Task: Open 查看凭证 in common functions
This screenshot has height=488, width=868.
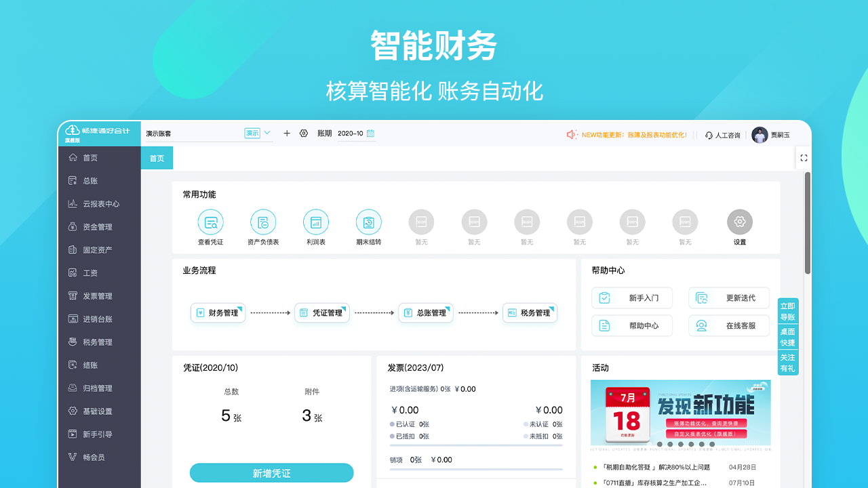Action: (x=210, y=228)
